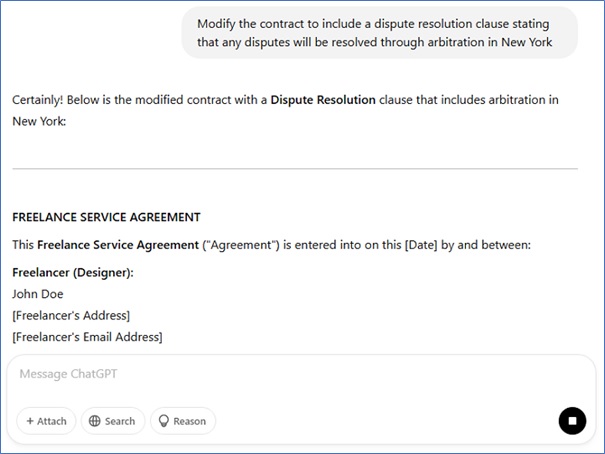Click the horizontal divider line
This screenshot has height=454, width=605.
pyautogui.click(x=295, y=169)
